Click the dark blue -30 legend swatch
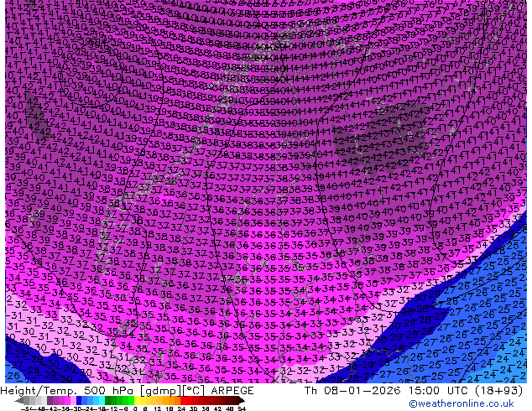The height and width of the screenshot is (411, 532). click(79, 400)
